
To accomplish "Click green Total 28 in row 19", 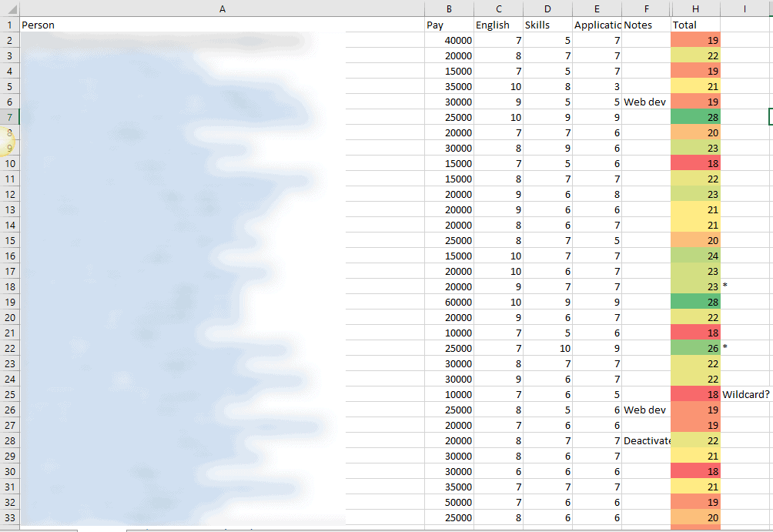I will tap(695, 302).
